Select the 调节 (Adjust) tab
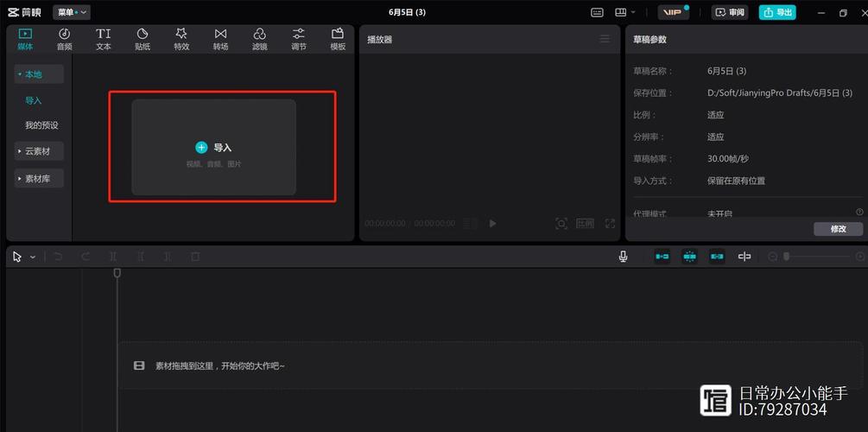 [x=298, y=40]
